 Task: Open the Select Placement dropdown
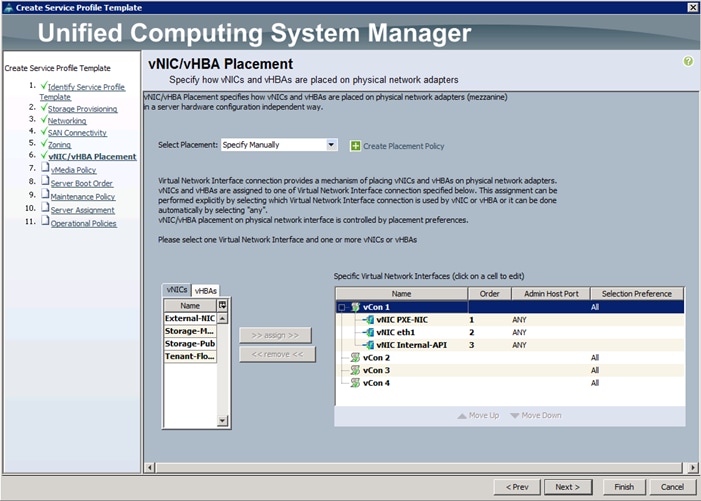click(x=331, y=145)
